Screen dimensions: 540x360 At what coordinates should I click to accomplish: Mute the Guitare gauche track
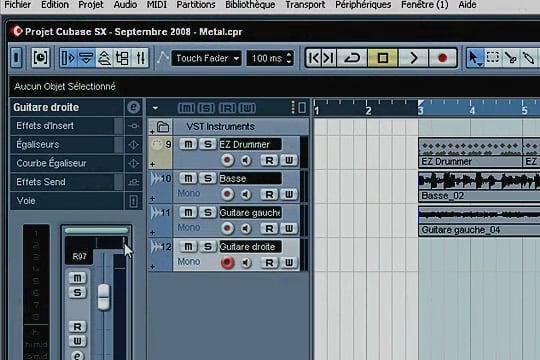pos(188,212)
